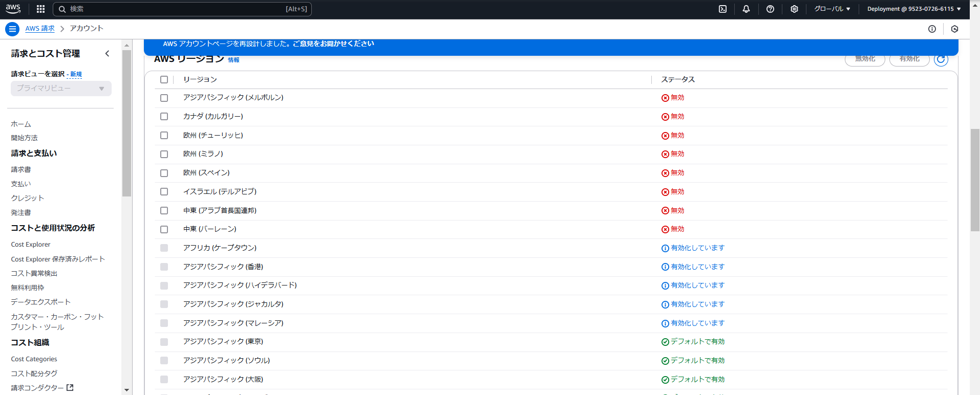
Task: Open Cost Explorer from the sidebar
Action: 31,245
